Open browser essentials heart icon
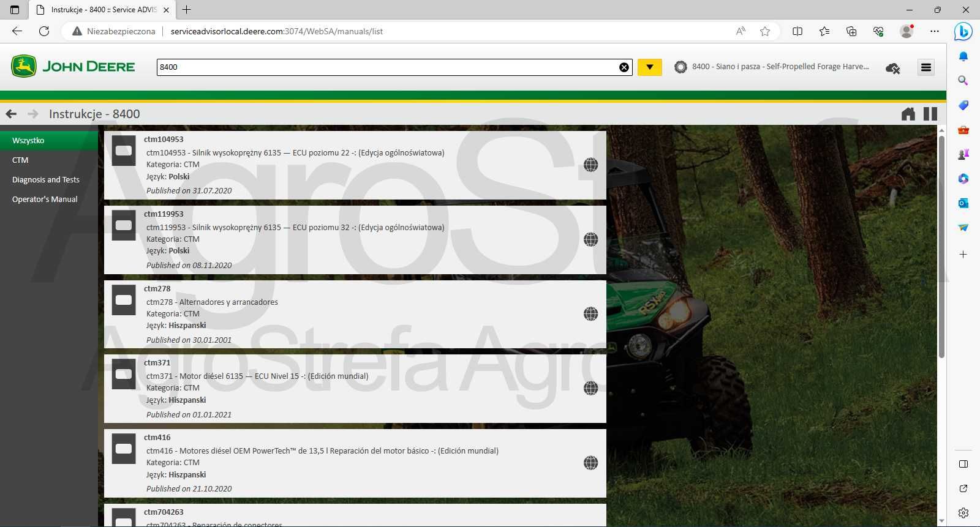The height and width of the screenshot is (527, 980). pyautogui.click(x=878, y=31)
